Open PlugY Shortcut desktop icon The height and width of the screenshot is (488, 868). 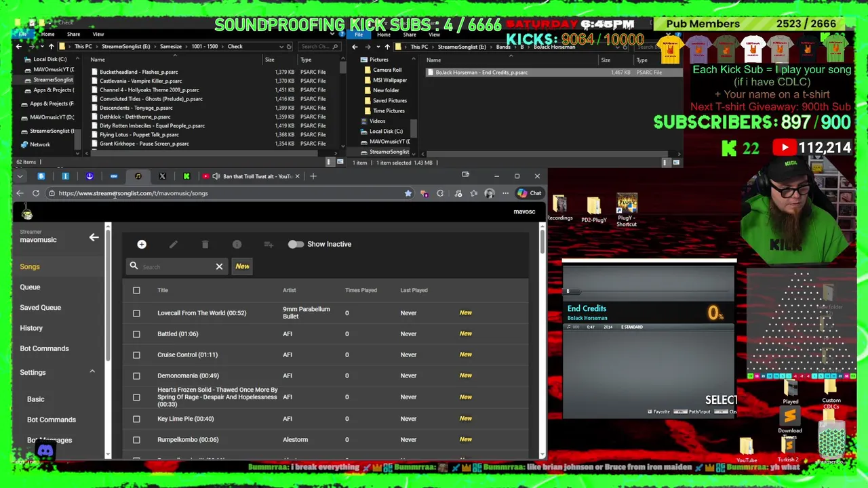pos(627,210)
